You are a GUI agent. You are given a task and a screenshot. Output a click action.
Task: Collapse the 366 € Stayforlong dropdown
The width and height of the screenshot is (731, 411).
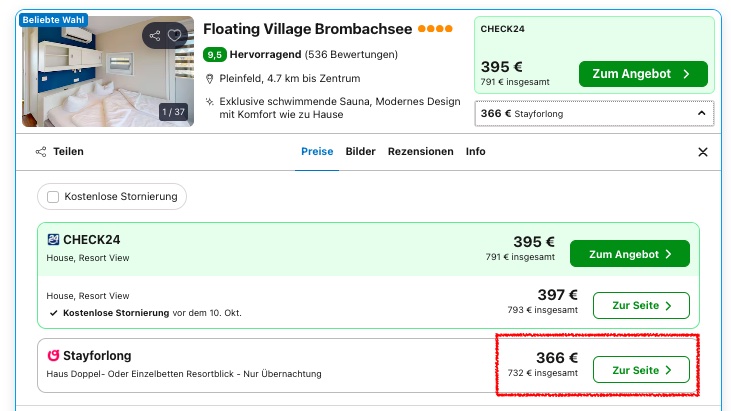coord(701,114)
